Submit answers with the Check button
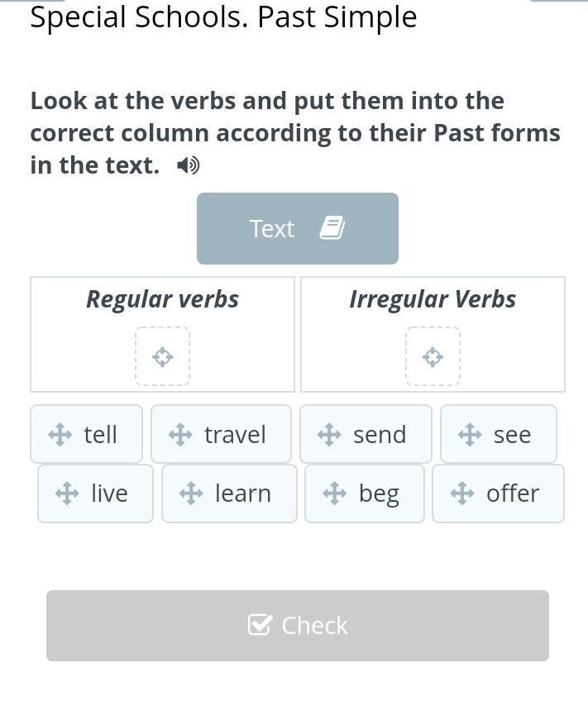The image size is (588, 701). point(298,626)
